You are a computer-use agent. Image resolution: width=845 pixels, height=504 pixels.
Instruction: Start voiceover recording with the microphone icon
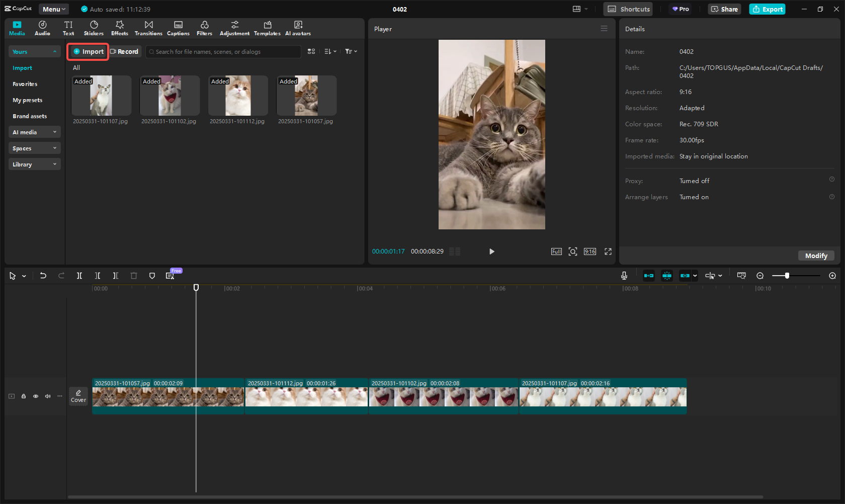pos(624,276)
